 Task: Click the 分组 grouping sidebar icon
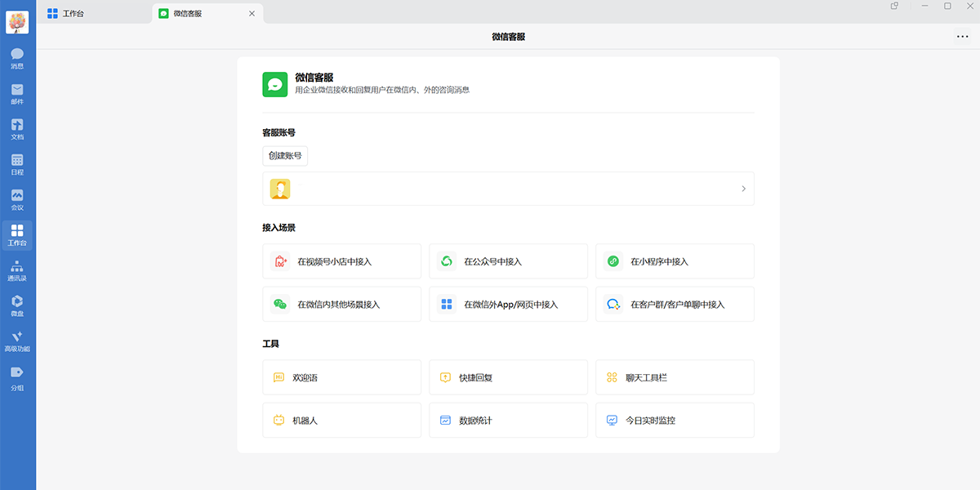click(17, 376)
